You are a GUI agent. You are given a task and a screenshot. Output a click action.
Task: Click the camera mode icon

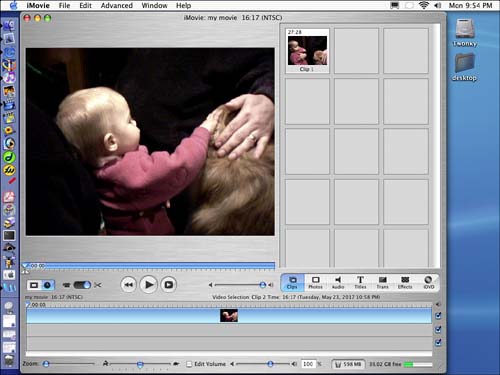(66, 285)
